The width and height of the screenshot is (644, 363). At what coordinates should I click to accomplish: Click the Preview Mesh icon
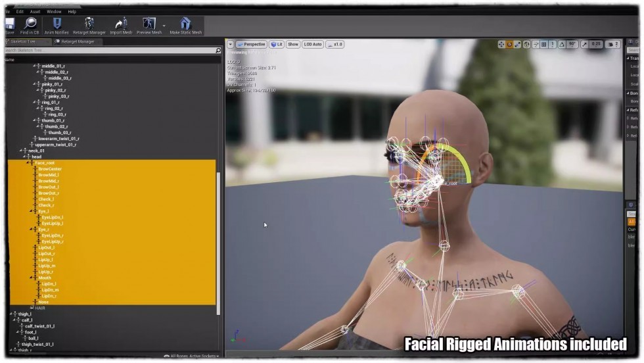coord(149,24)
